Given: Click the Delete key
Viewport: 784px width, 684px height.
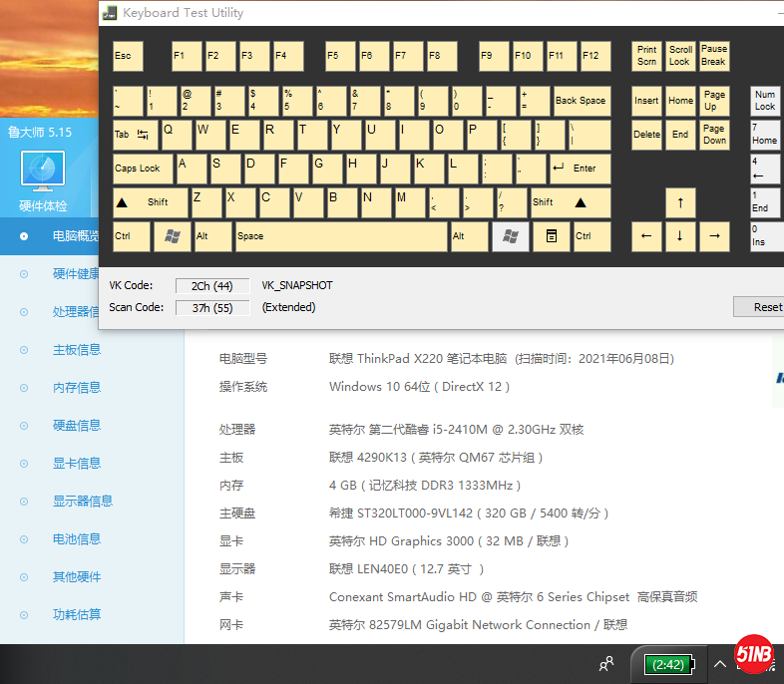Looking at the screenshot, I should 646,135.
